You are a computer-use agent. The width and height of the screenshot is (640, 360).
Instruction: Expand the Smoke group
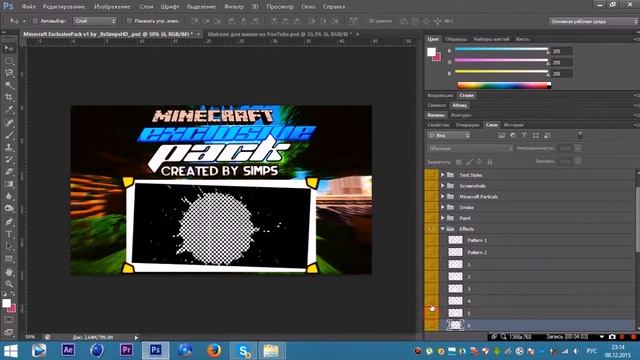tap(442, 207)
